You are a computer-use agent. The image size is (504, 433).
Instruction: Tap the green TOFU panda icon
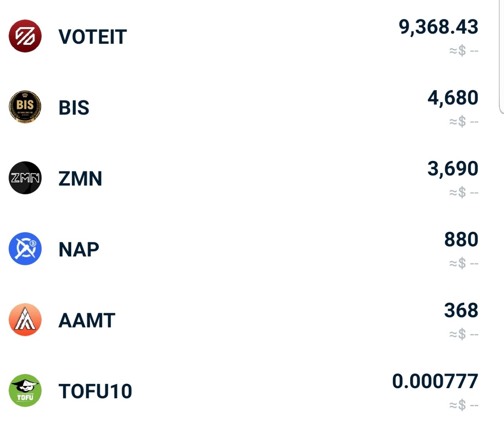tap(25, 390)
